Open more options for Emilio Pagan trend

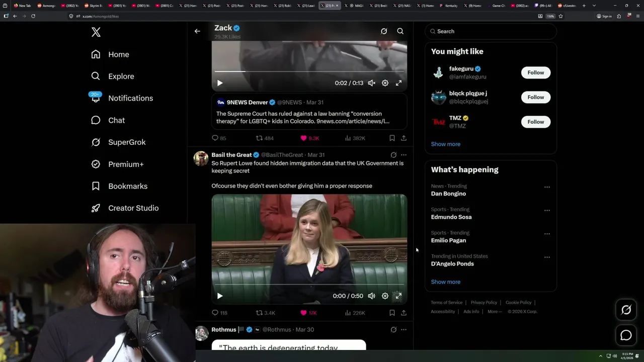(547, 234)
